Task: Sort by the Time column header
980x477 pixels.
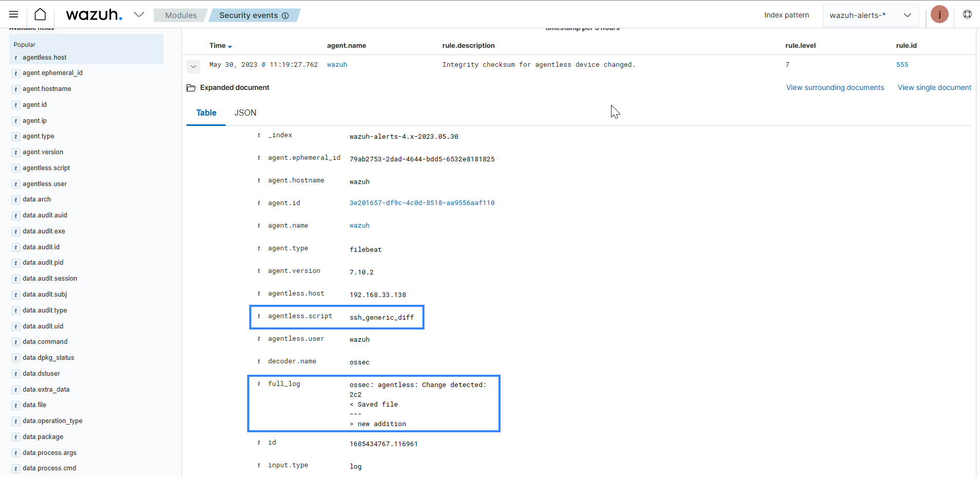Action: click(220, 46)
